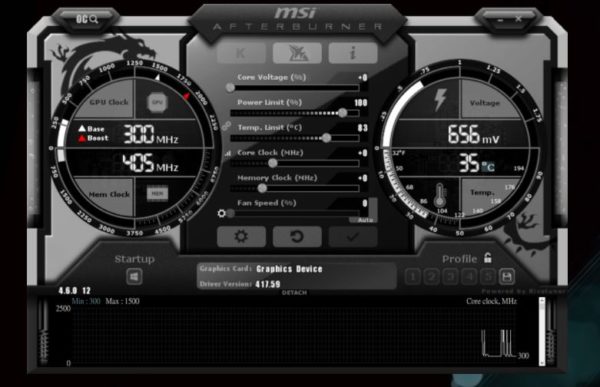Click the Core Clock slider handle
600x387 pixels.
pos(272,163)
